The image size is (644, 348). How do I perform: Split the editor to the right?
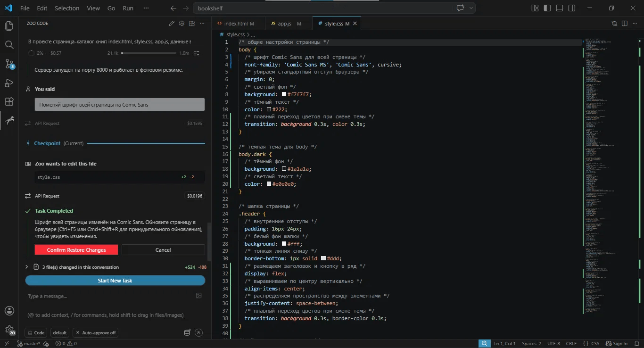[625, 23]
